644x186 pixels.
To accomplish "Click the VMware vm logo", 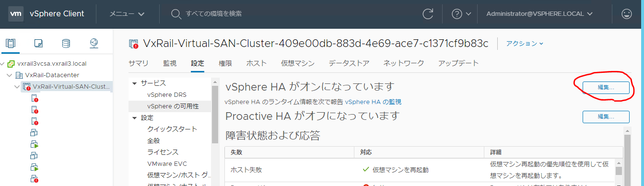I will coord(16,14).
